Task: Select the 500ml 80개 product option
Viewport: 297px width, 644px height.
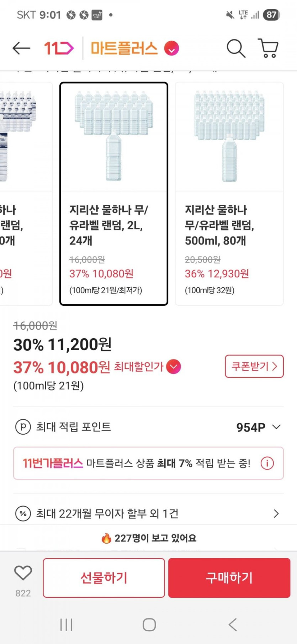Action: tap(229, 194)
